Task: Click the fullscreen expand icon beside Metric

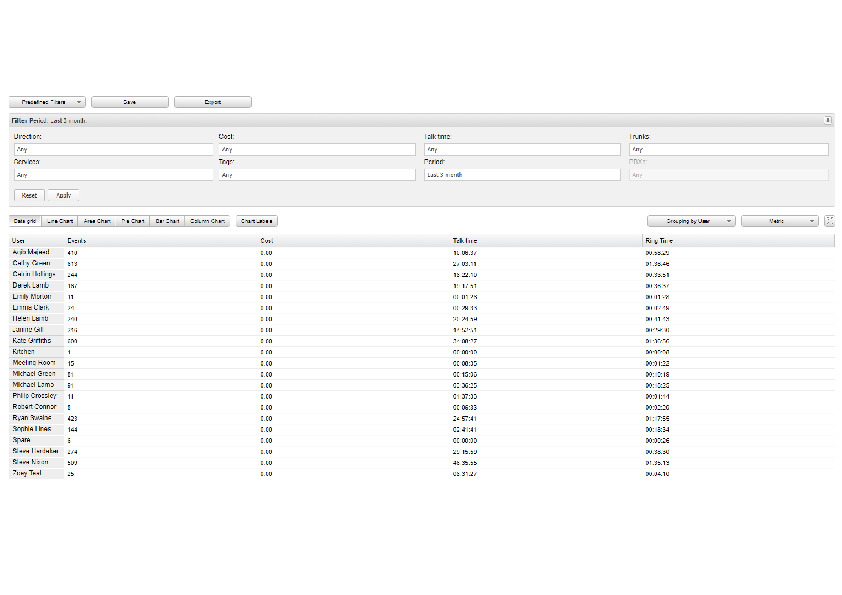Action: (829, 221)
